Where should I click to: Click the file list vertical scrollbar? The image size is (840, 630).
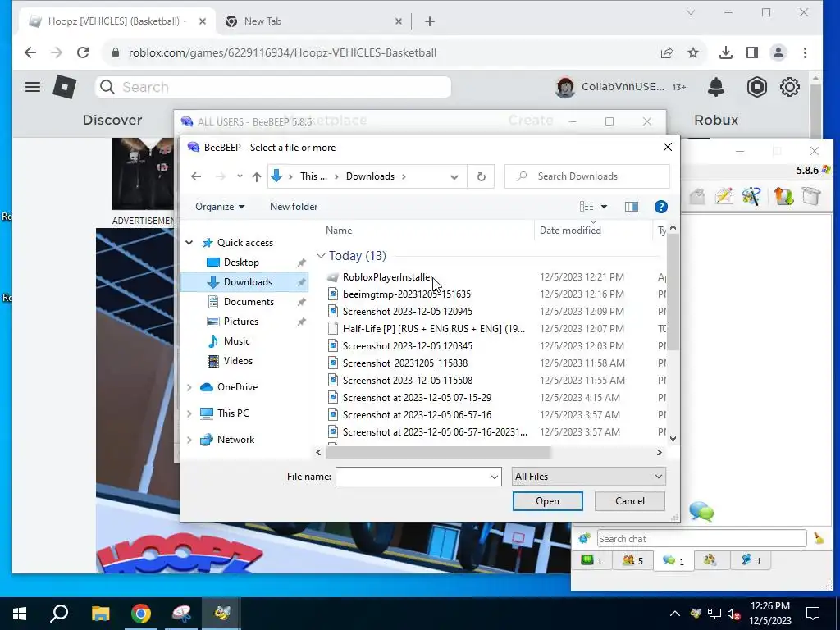coord(673,293)
